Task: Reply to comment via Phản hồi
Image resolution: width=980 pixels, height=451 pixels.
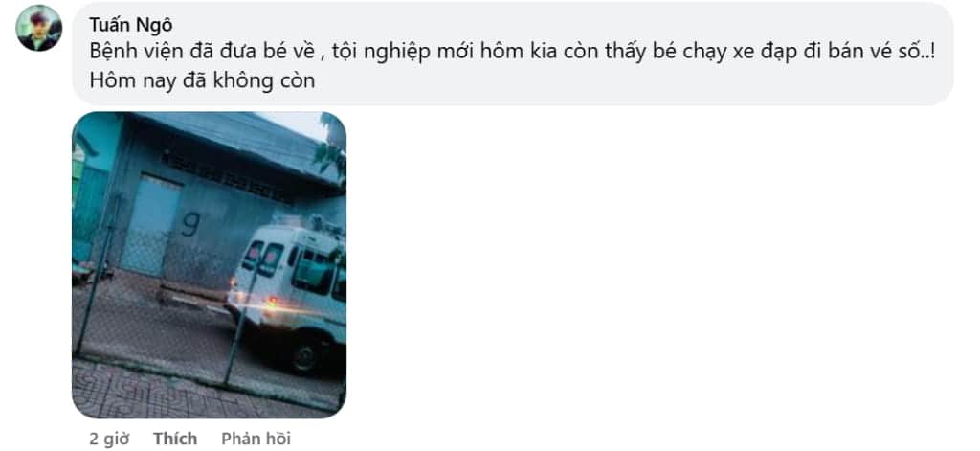Action: pyautogui.click(x=256, y=440)
